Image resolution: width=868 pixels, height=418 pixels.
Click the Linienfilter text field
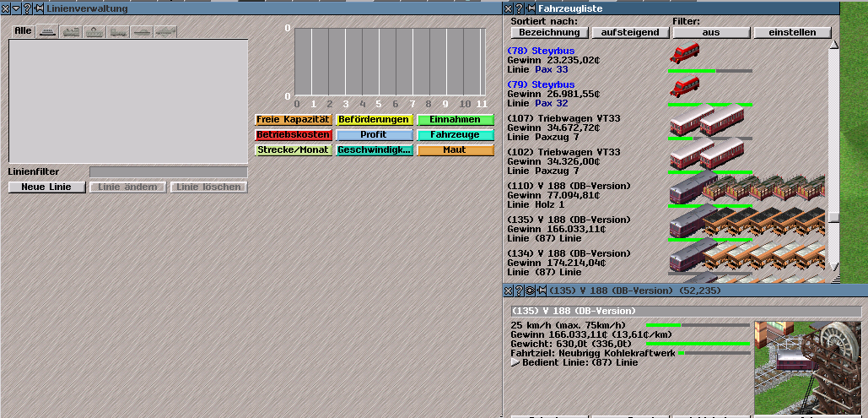click(x=168, y=171)
